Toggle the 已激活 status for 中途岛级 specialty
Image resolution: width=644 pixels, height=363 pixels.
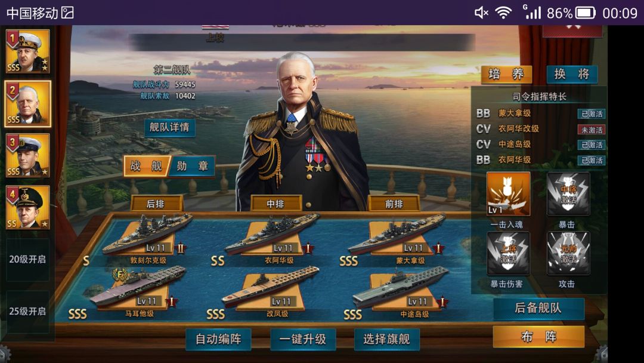coord(592,144)
